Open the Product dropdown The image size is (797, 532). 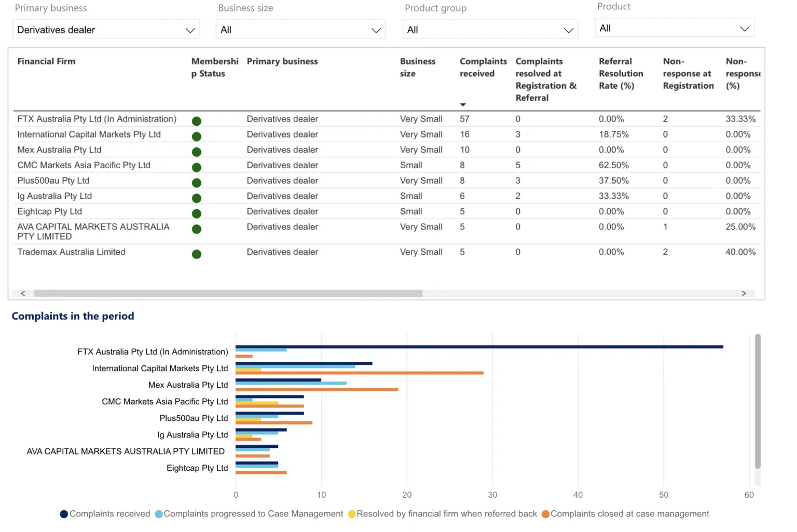pos(674,28)
